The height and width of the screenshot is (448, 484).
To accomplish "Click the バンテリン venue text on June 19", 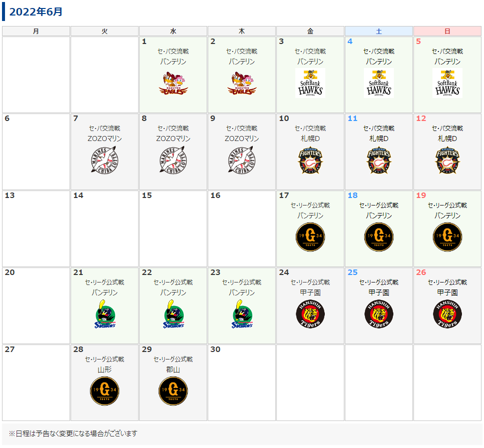I will pos(447,215).
